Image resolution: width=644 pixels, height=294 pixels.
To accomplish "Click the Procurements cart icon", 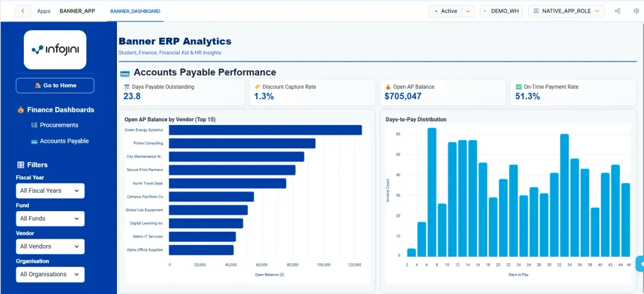I will coord(34,125).
